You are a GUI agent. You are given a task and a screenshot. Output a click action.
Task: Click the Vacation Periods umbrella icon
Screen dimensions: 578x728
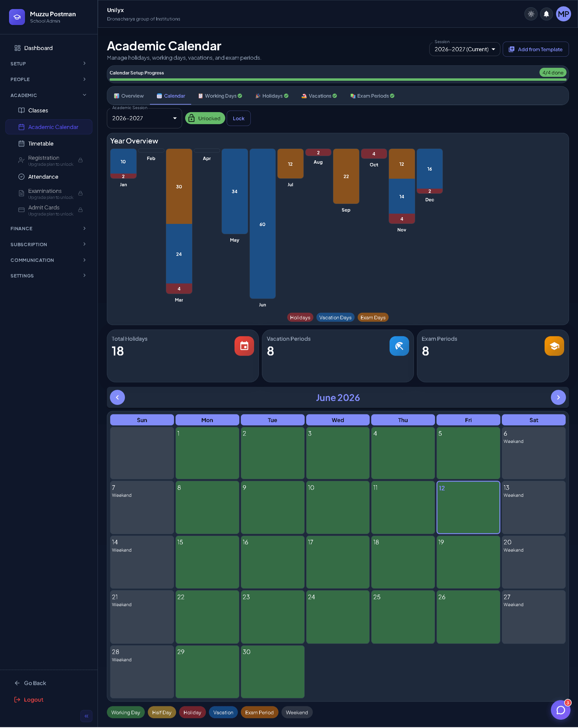point(399,346)
